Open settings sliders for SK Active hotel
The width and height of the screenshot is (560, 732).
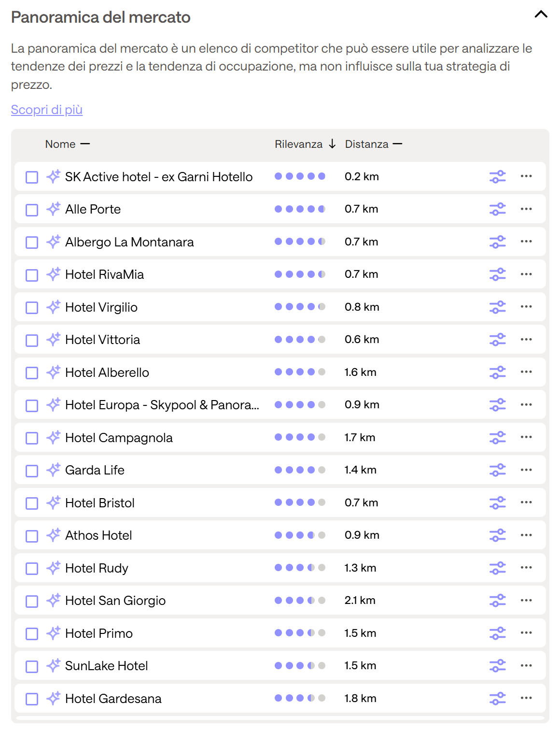497,177
